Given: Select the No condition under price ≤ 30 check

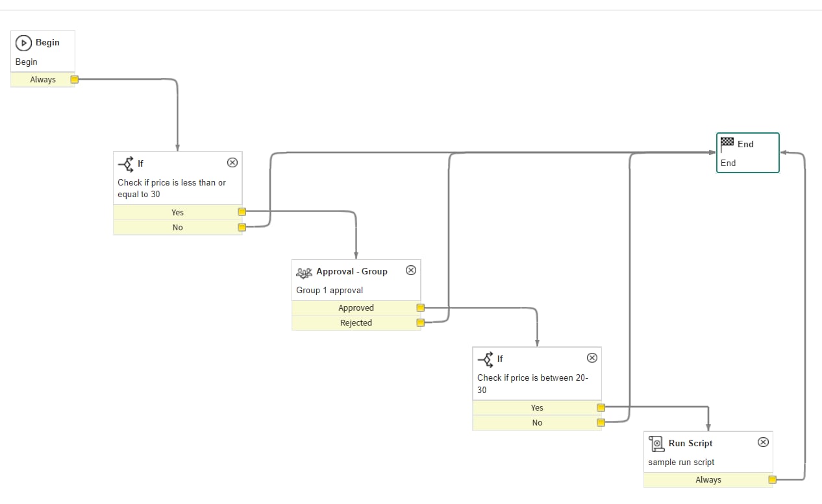Looking at the screenshot, I should pyautogui.click(x=177, y=227).
